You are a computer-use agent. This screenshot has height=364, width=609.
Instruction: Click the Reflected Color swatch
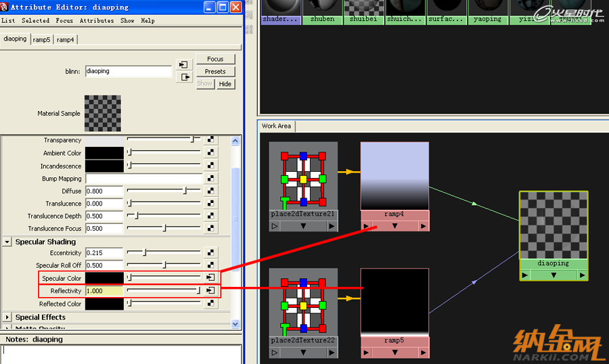click(x=104, y=304)
